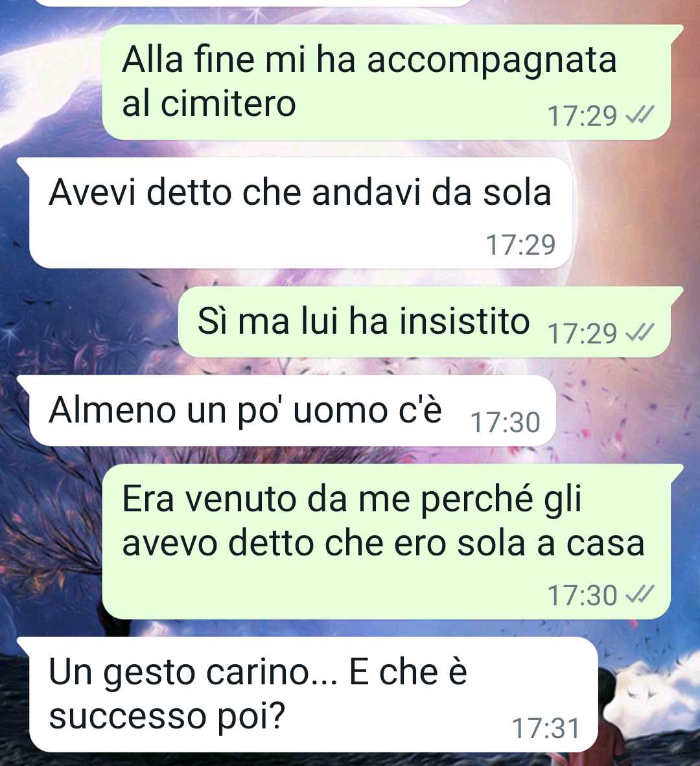Viewport: 700px width, 766px height.
Task: Tap the 17:31 timestamp on last message
Action: (x=546, y=728)
